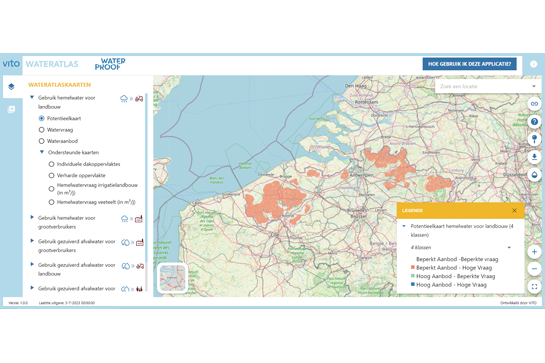The image size is (545, 363).
Task: Click Hoog Aanbod - Beperkte Vraag green swatch
Action: (x=413, y=276)
